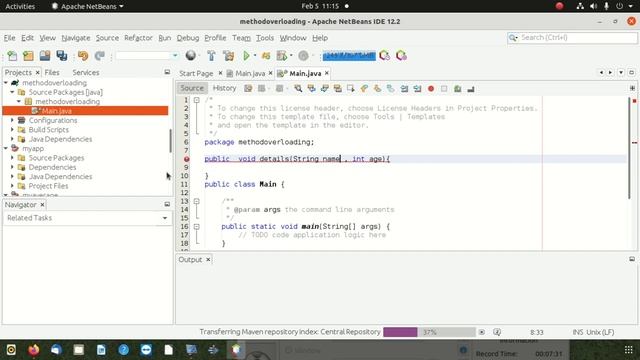The image size is (640, 360).
Task: Toggle INS insert mode in status bar
Action: click(578, 332)
